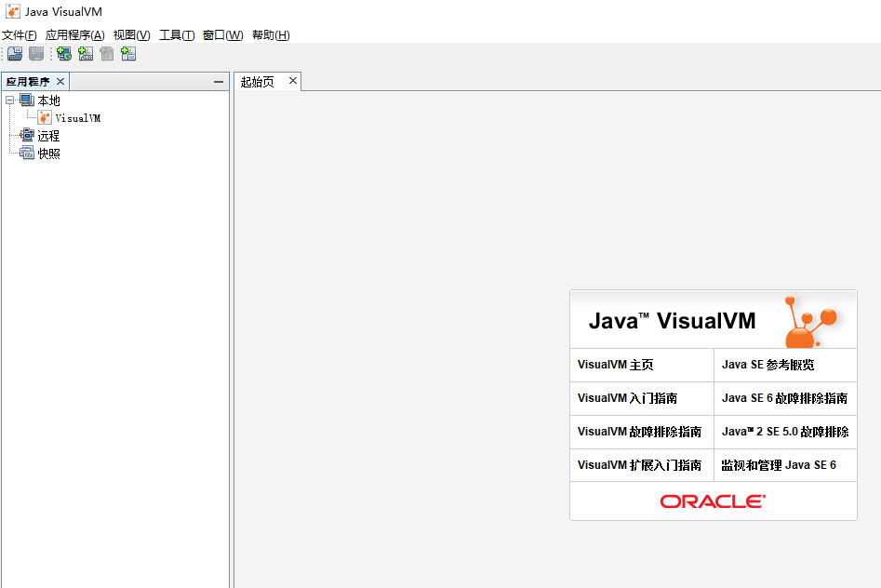Click the greyed-out Add VM Coredump toolbar icon

pyautogui.click(x=107, y=54)
